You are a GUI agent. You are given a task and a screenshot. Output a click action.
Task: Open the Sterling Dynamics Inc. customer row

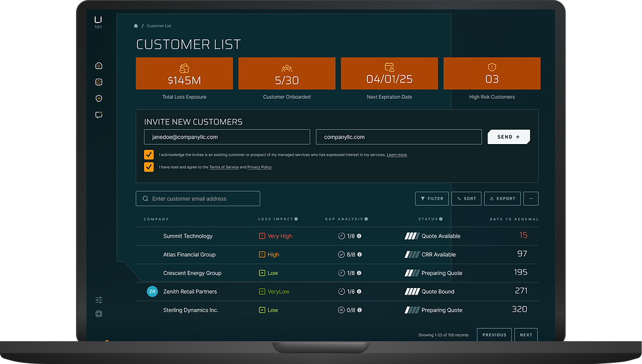pos(337,310)
